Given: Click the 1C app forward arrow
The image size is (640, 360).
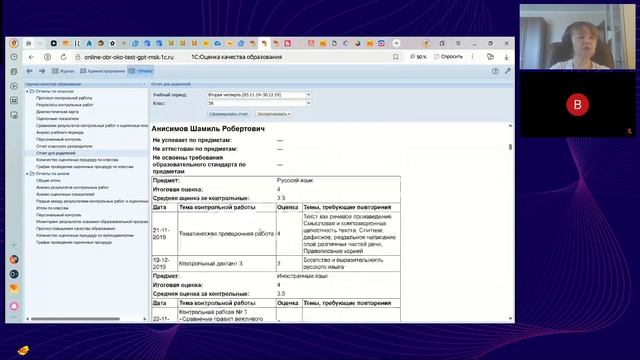Looking at the screenshot, I should 42,71.
